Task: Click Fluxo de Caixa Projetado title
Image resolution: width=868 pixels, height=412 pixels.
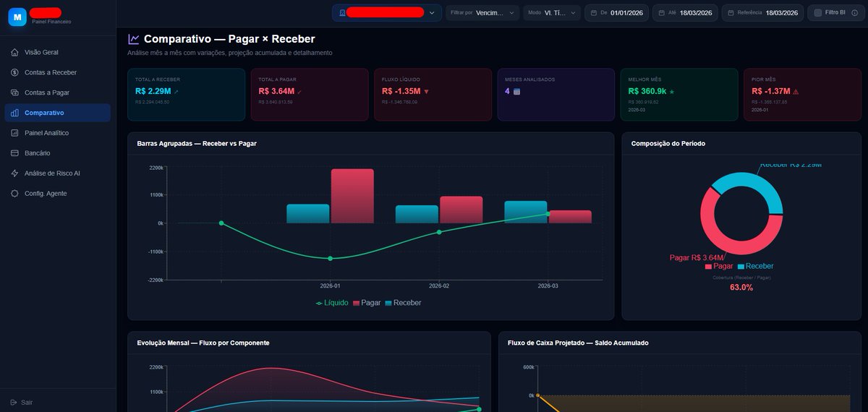Action: pos(578,343)
